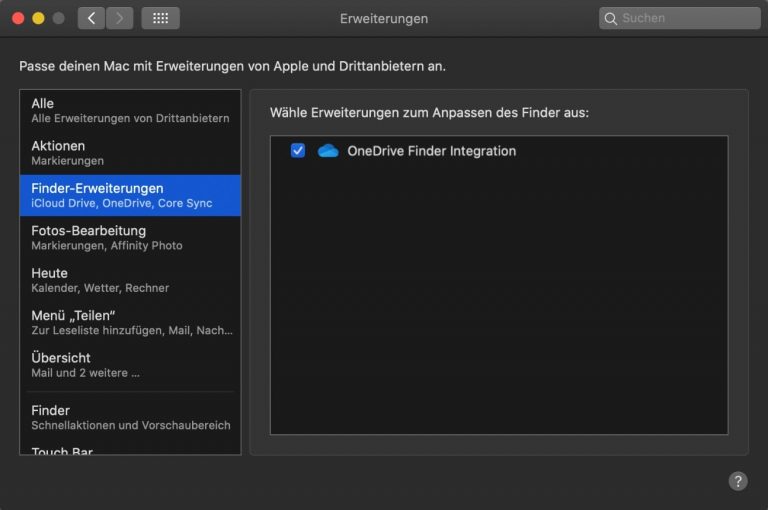This screenshot has width=768, height=510.
Task: Click the OneDrive Finder Integration label
Action: (x=431, y=151)
